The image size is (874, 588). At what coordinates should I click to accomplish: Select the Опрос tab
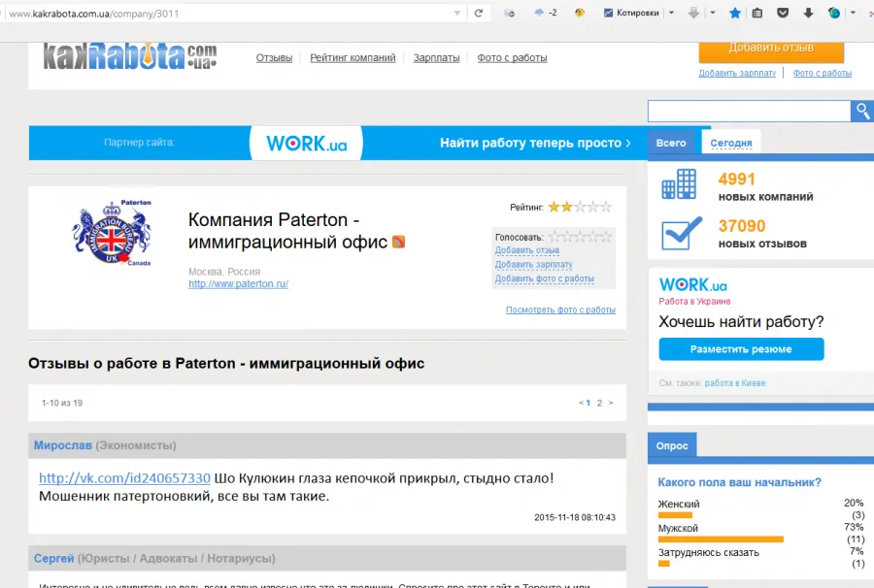672,445
